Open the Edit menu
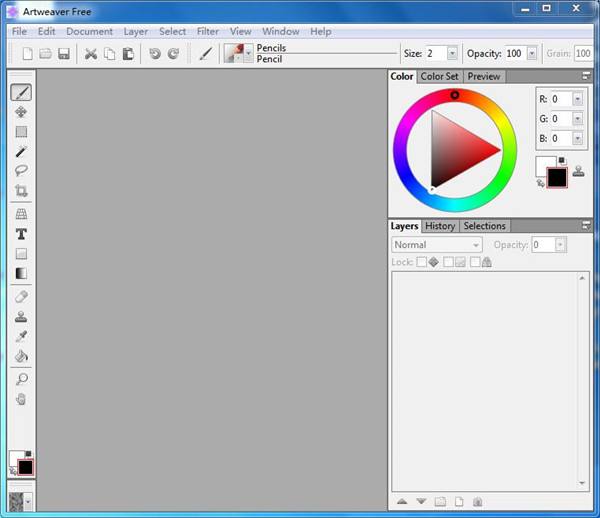 click(46, 31)
